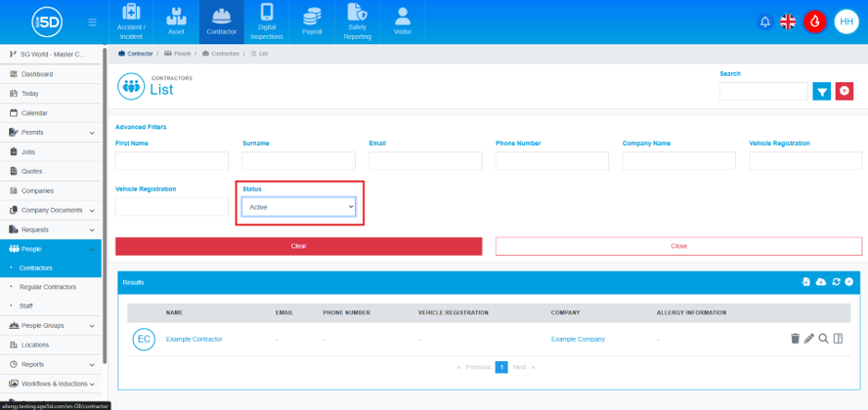Click Contractors breadcrumb link
Image resolution: width=868 pixels, height=410 pixels.
click(221, 54)
